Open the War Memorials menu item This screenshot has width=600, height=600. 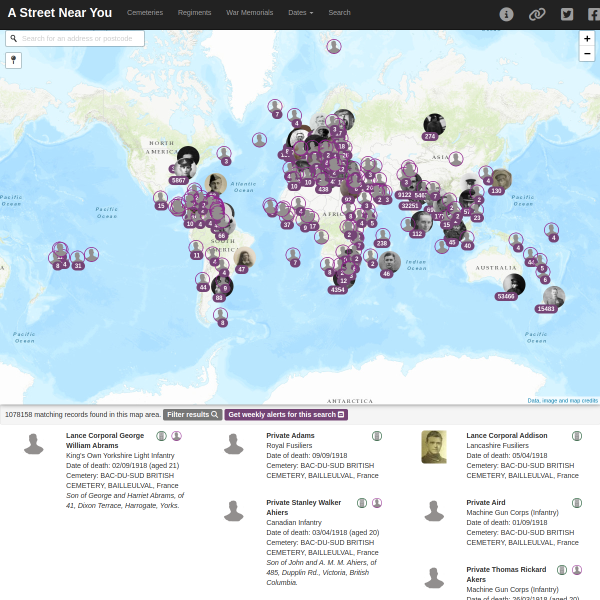(249, 13)
